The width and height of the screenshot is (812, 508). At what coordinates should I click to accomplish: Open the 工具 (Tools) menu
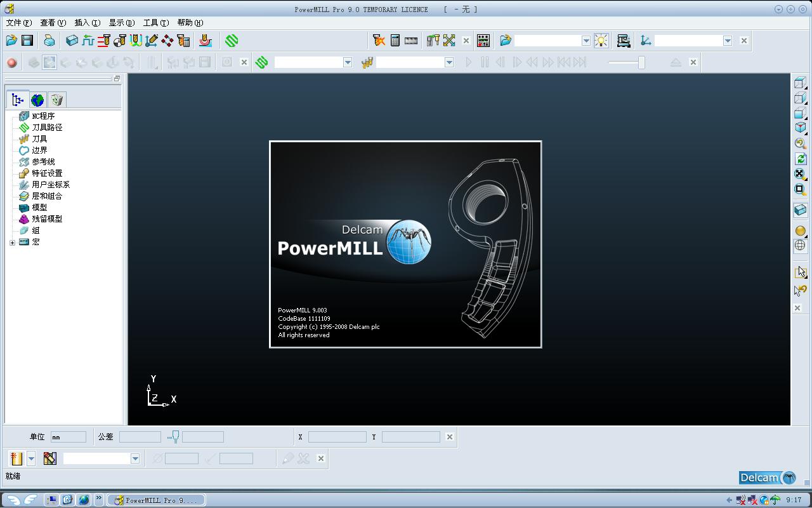click(x=155, y=23)
